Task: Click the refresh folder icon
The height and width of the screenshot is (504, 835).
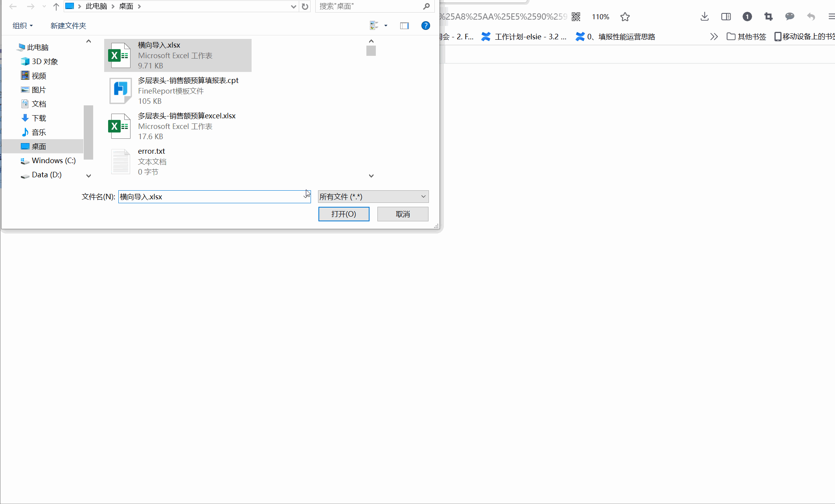Action: pyautogui.click(x=305, y=6)
